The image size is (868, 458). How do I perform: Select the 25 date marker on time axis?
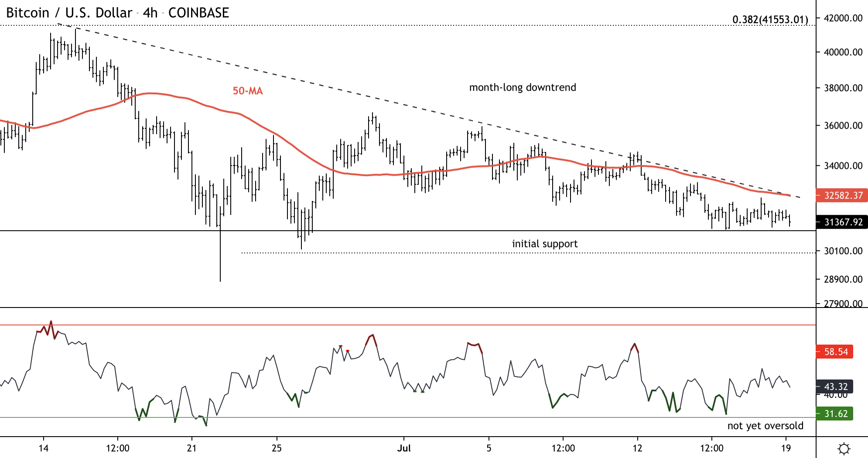277,448
